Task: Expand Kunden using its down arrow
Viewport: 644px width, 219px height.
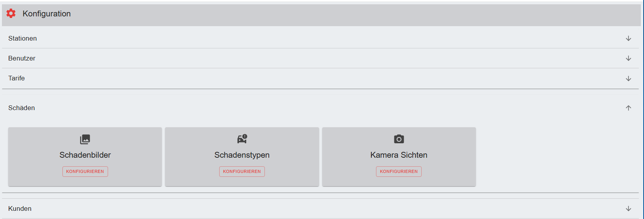Action: pyautogui.click(x=628, y=208)
